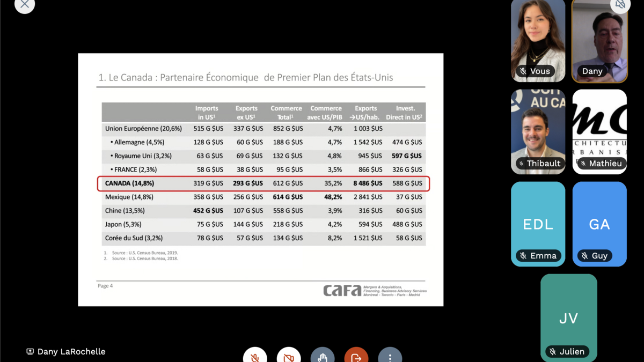Click the CAFA logo on the slide
644x362 pixels.
(x=342, y=290)
